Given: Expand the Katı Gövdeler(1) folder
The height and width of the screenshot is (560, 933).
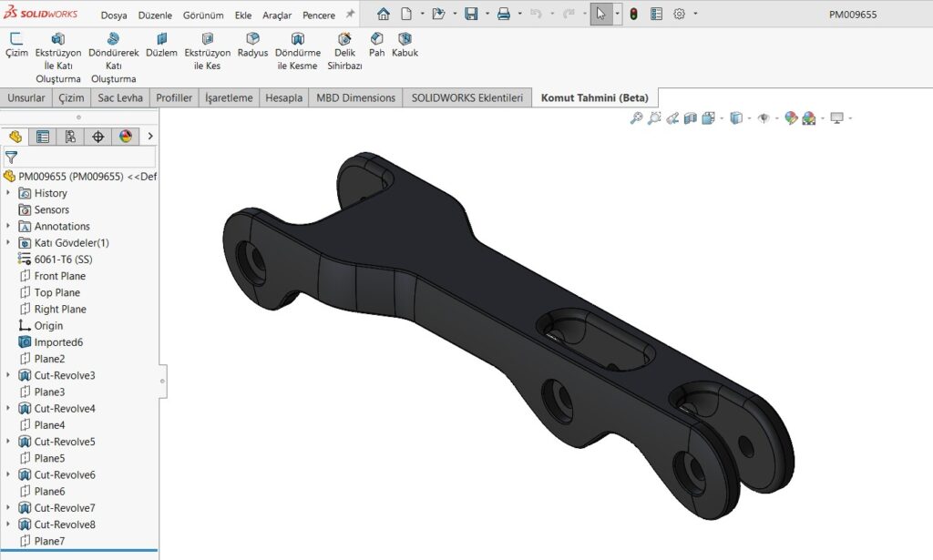Looking at the screenshot, I should (8, 243).
